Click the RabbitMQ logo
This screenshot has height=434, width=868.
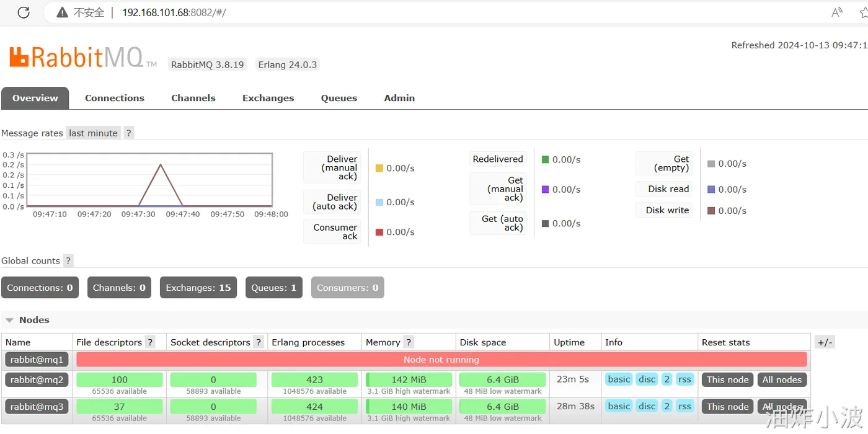[83, 57]
